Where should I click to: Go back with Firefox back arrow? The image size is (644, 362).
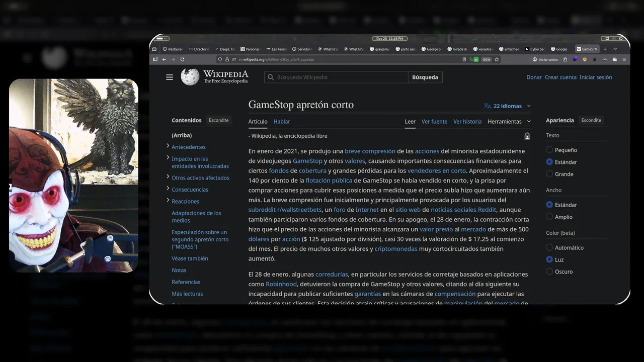(164, 59)
